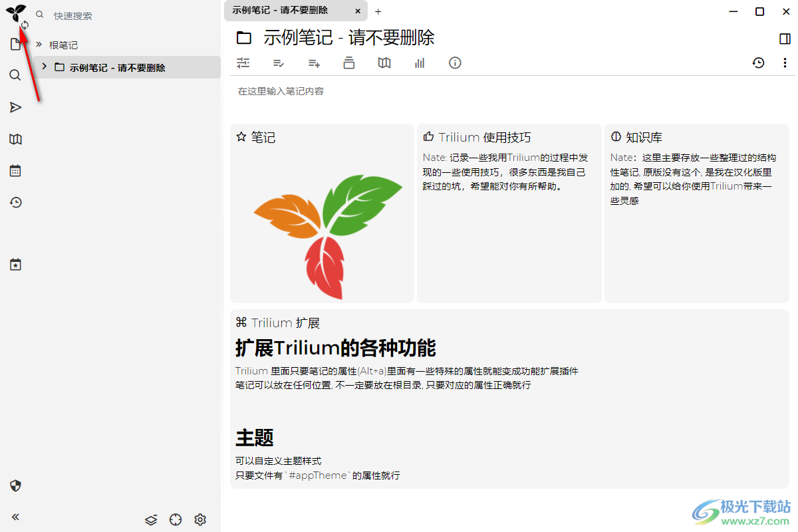
Task: Toggle the right pane panel button
Action: point(785,39)
